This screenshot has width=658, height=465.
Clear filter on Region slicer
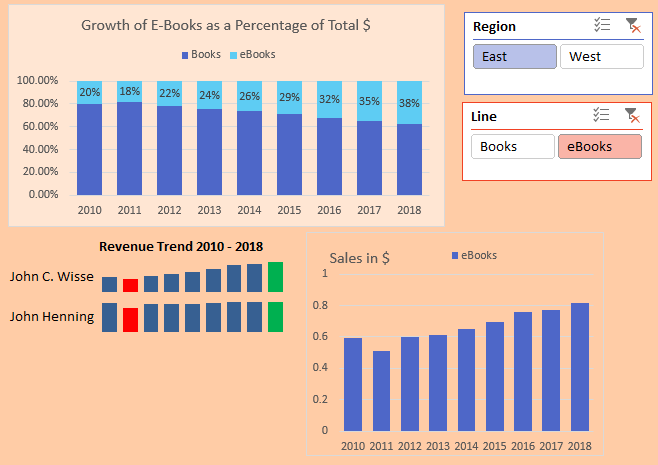631,27
